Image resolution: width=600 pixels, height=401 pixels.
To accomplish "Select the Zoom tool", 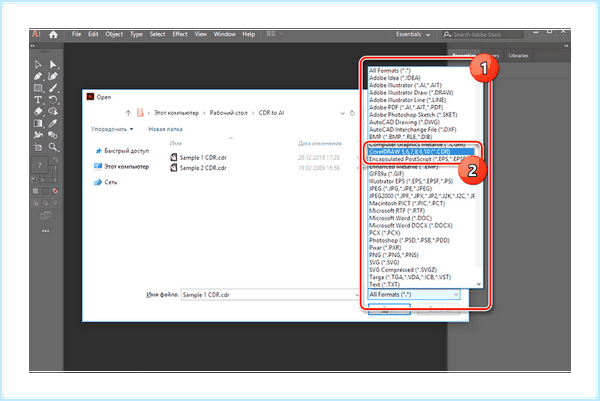I will (53, 147).
